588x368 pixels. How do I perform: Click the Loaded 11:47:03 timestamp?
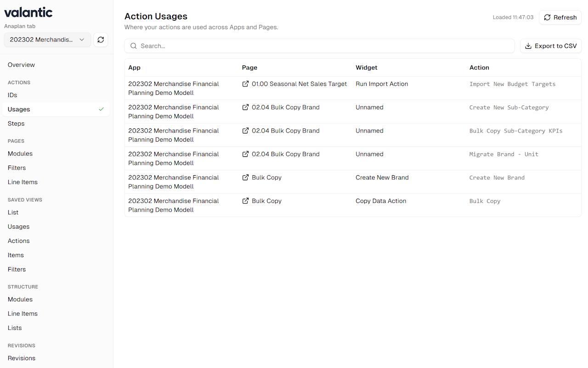click(513, 17)
